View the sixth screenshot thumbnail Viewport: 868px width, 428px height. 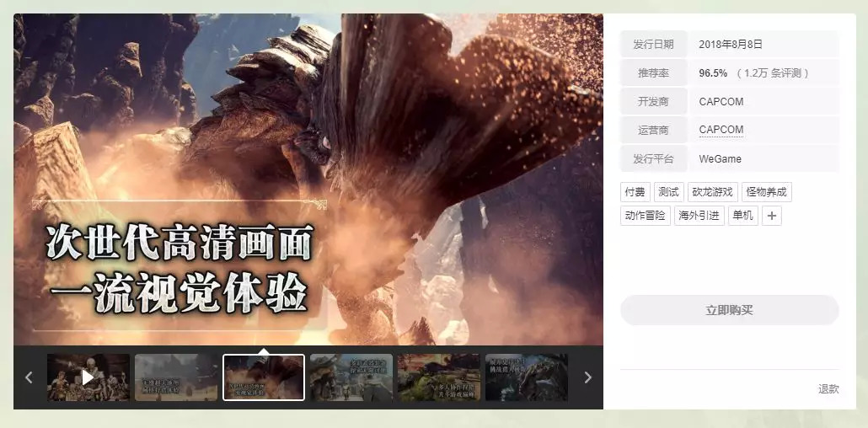(526, 377)
